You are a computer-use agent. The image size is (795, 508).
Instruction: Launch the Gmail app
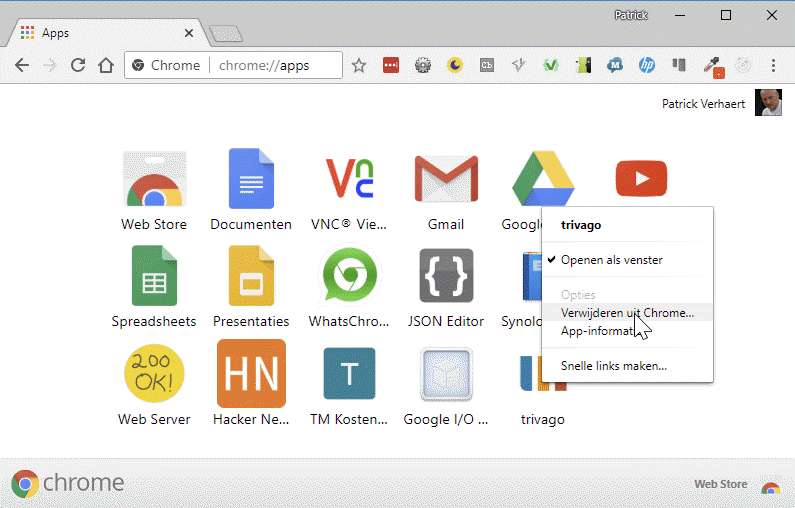[x=445, y=181]
